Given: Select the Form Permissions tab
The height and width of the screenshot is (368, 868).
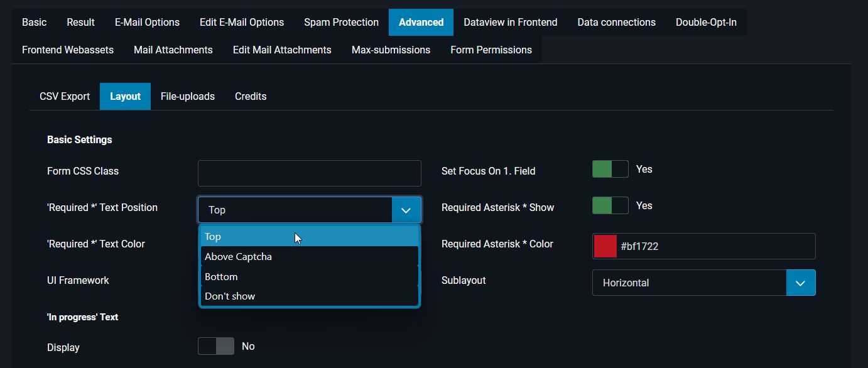Looking at the screenshot, I should (x=491, y=50).
